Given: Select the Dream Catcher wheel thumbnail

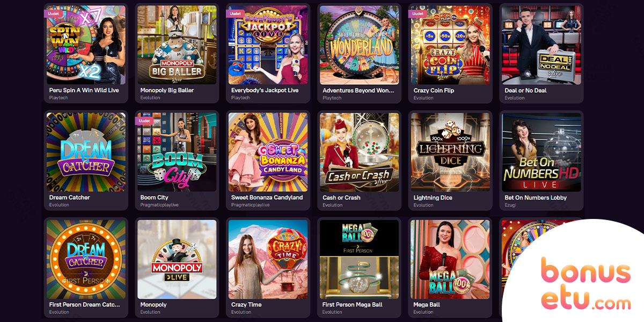Looking at the screenshot, I should [x=86, y=152].
